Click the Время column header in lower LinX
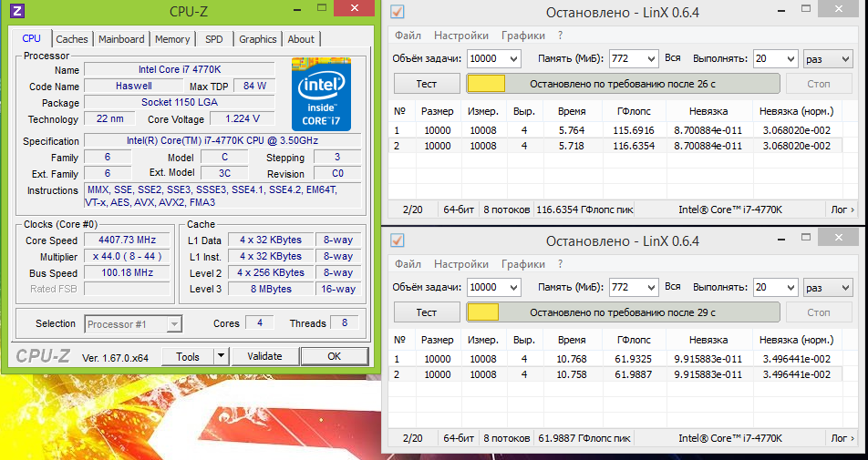Screen dimensions: 868x460 coord(572,340)
